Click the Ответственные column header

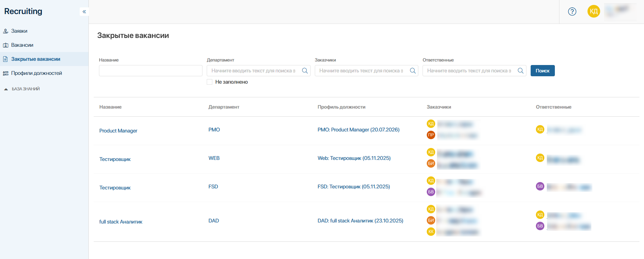(x=553, y=107)
